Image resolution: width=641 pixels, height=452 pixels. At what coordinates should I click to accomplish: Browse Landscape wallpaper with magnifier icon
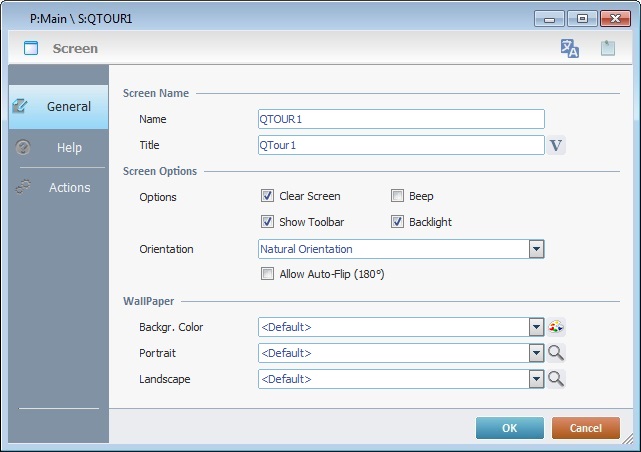point(557,379)
